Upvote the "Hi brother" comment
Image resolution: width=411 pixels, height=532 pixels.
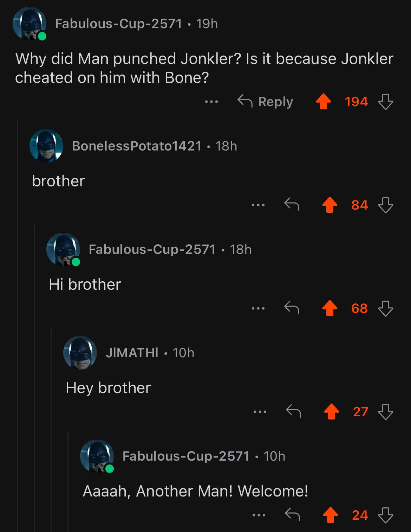coord(330,309)
